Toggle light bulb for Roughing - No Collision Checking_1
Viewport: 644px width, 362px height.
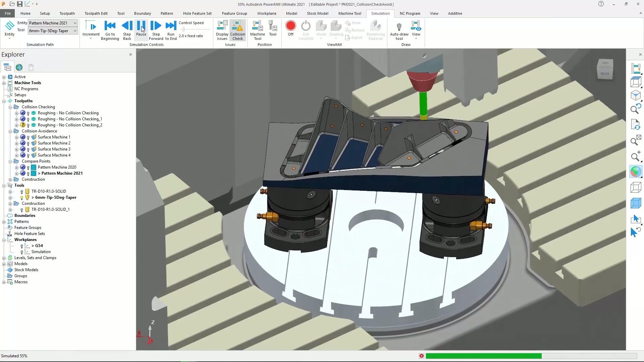28,119
